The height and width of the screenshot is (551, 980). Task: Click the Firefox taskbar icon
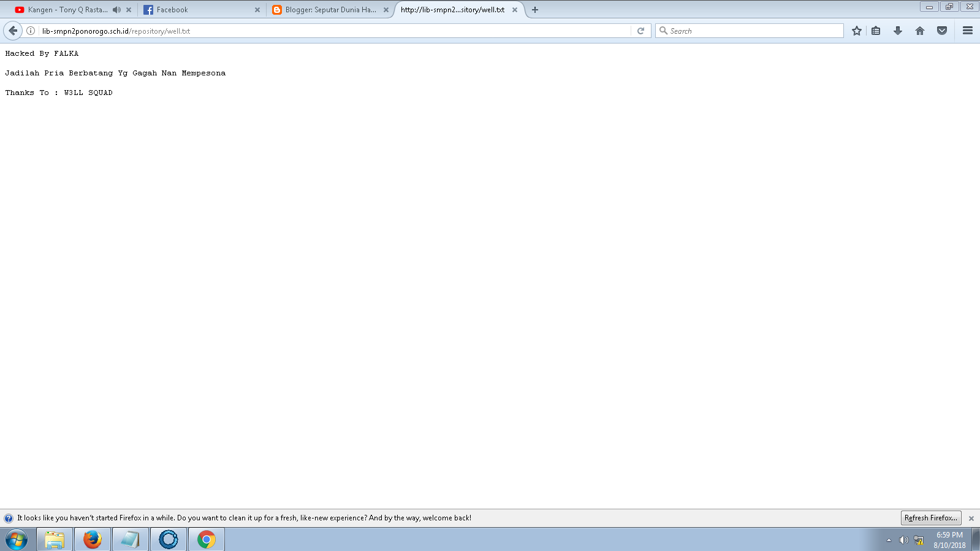[x=93, y=540]
